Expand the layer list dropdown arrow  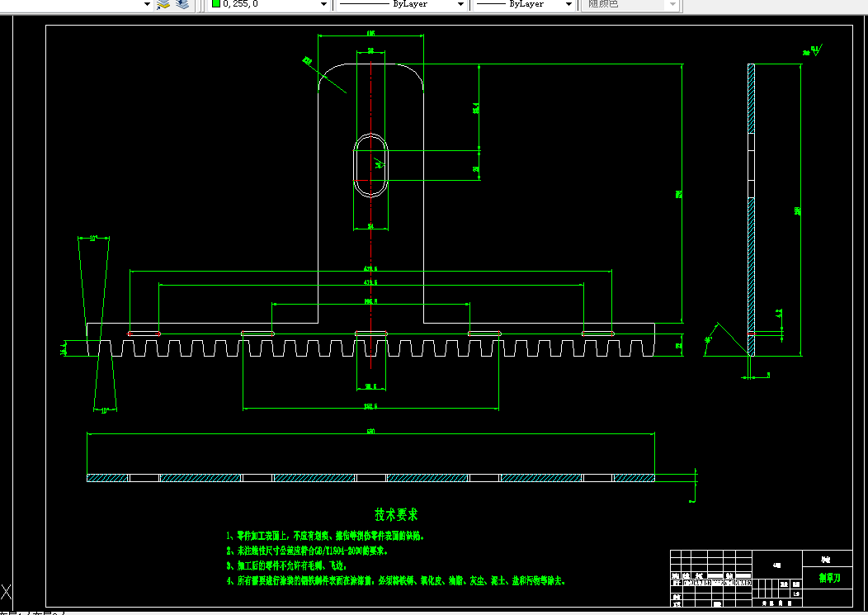[147, 4]
